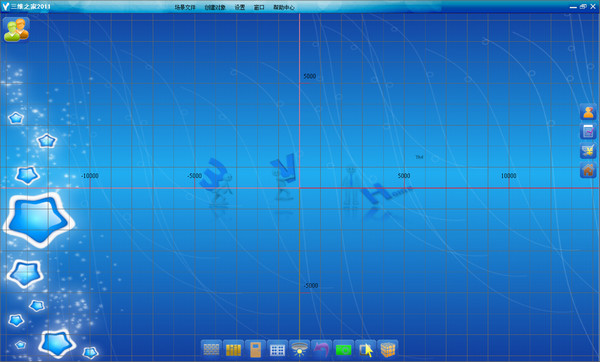Image resolution: width=600 pixels, height=362 pixels.
Task: Select the brick wall drawing tool
Action: (x=211, y=349)
